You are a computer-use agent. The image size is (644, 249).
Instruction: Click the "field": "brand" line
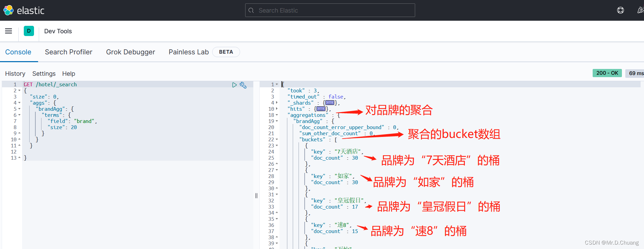click(x=72, y=121)
